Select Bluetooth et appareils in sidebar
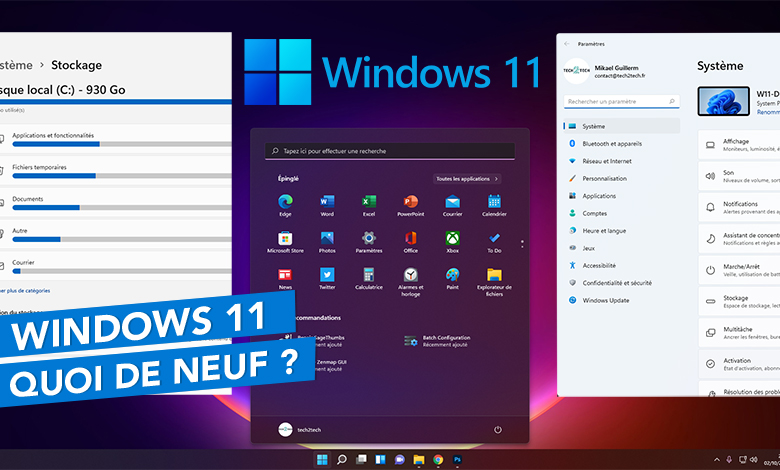This screenshot has height=470, width=780. (622, 144)
